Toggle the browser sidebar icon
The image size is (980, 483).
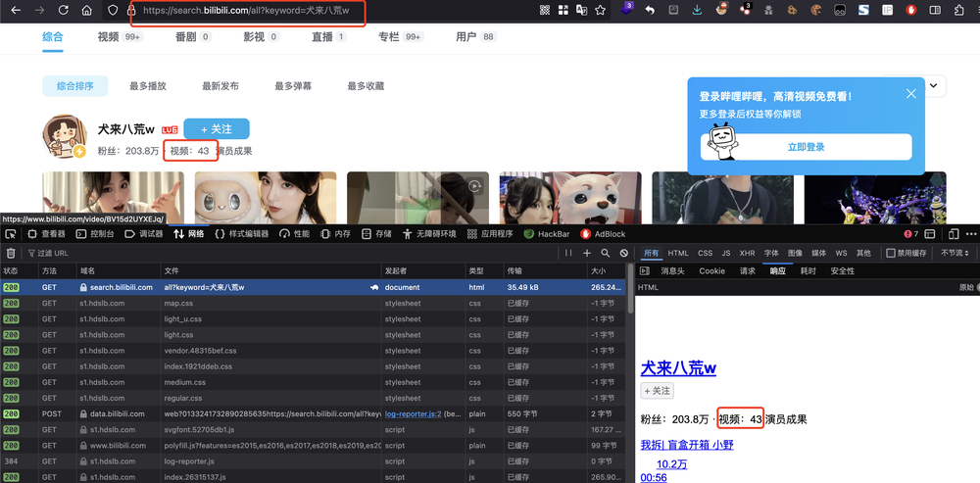click(935, 10)
